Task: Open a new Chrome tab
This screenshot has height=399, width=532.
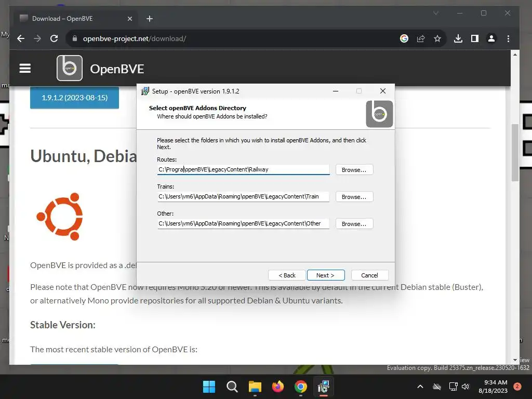Action: click(x=149, y=19)
